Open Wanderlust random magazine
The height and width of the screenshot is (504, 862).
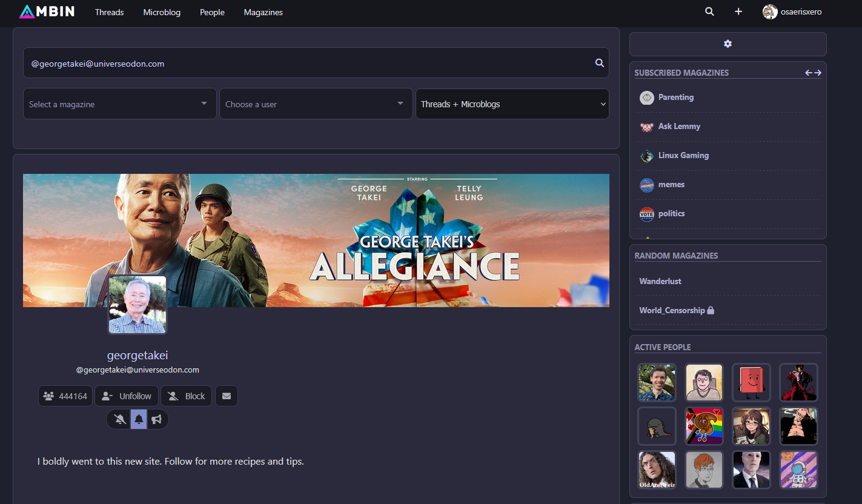660,281
